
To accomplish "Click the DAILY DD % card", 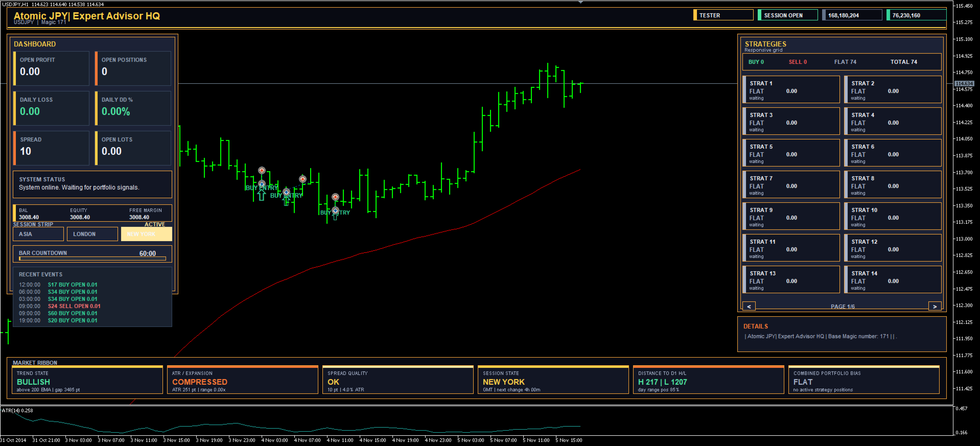I will click(x=133, y=108).
